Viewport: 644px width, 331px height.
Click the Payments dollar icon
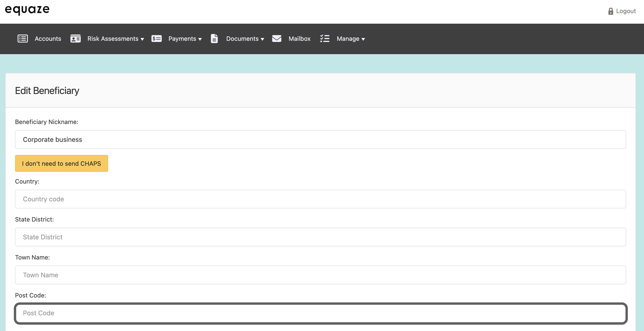tap(156, 39)
